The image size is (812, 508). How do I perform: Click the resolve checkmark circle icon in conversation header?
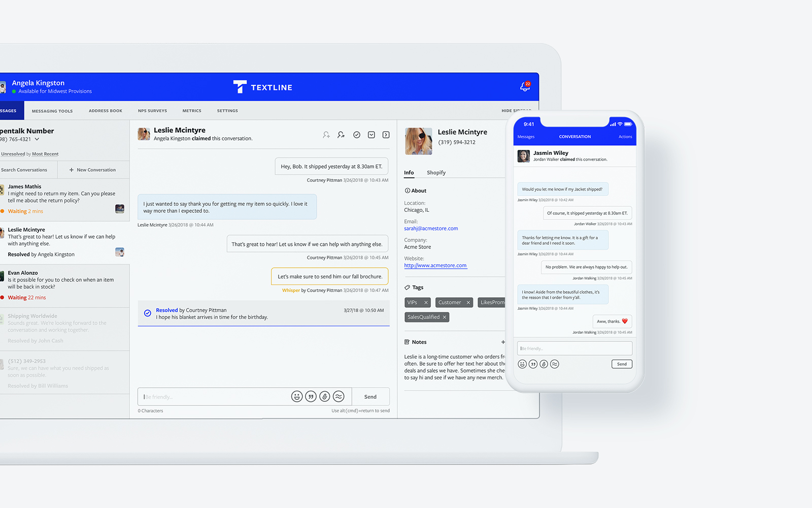coord(357,135)
